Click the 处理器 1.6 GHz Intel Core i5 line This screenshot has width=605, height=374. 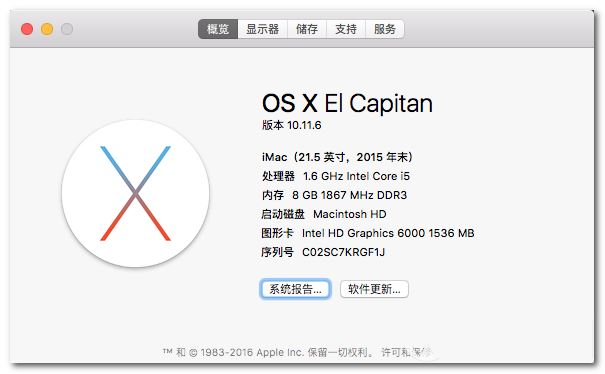(336, 176)
